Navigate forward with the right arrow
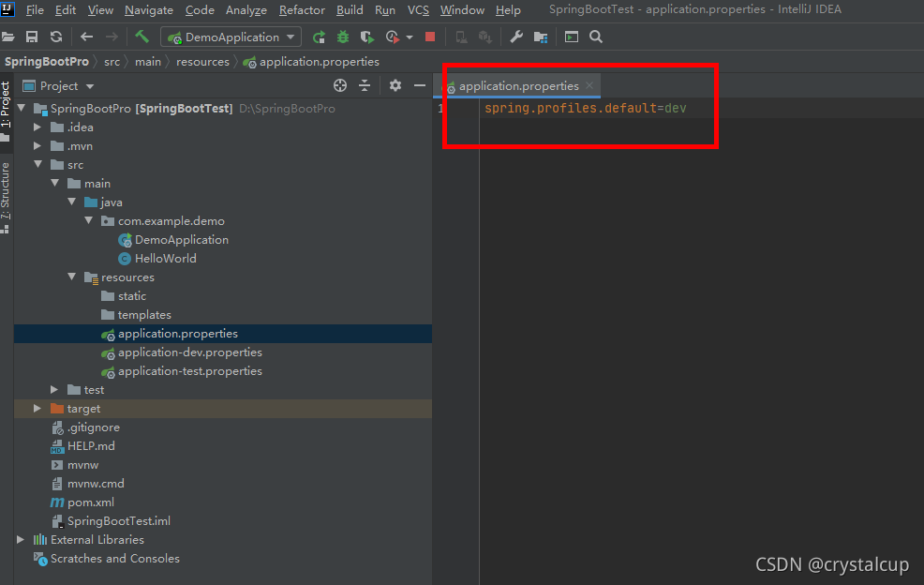 tap(112, 37)
